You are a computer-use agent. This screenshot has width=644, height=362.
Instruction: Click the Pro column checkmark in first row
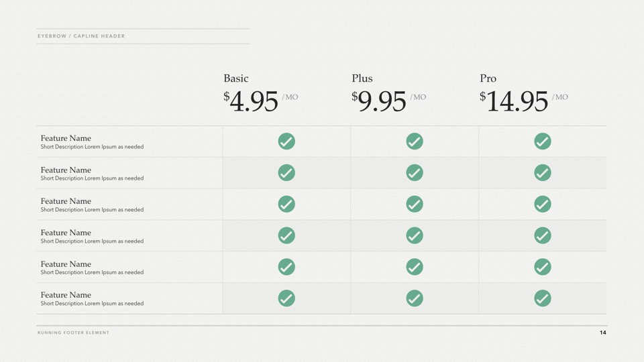click(543, 141)
